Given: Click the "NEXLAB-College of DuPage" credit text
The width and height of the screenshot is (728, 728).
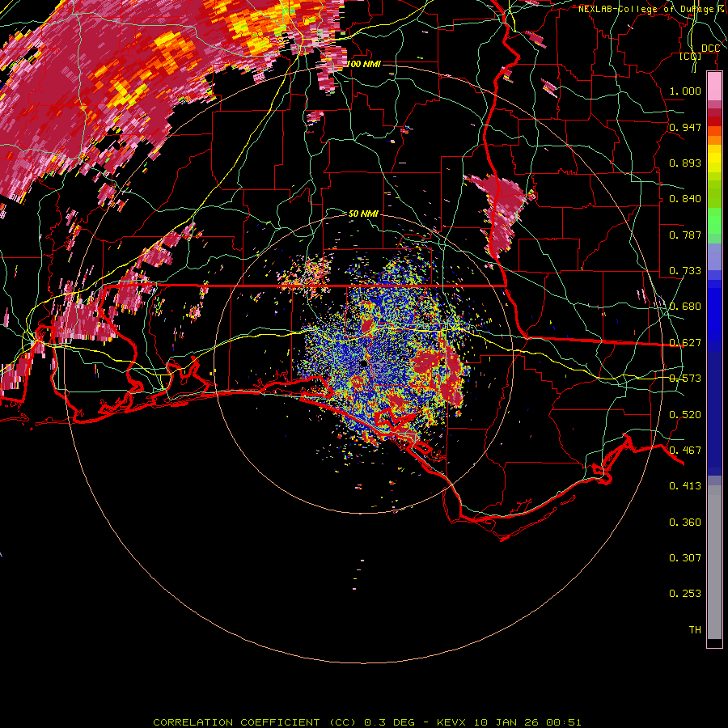Looking at the screenshot, I should [x=645, y=9].
